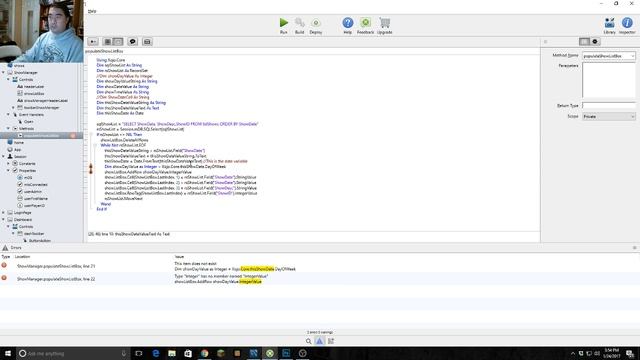Collapse the Session tree node
The height and width of the screenshot is (360, 640).
[4, 156]
